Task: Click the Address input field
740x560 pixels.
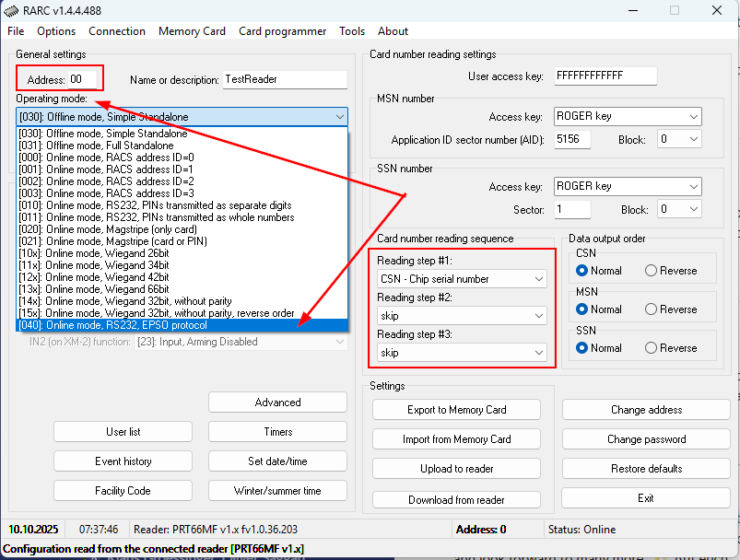Action: 83,79
